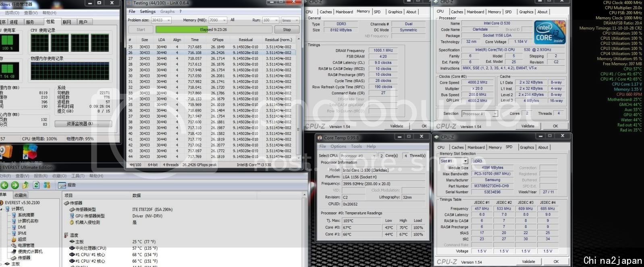Select 系统摘要 in the EVEREST tree
This screenshot has height=267, width=644.
click(26, 215)
